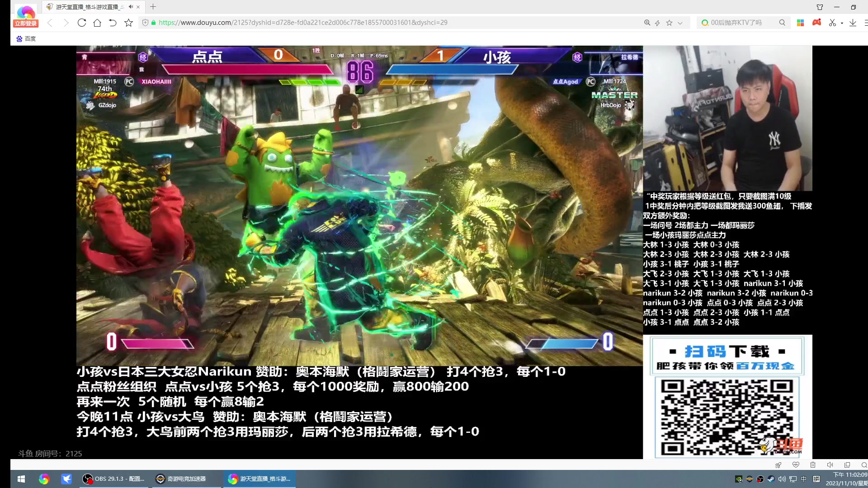Image resolution: width=868 pixels, height=488 pixels.
Task: Expand the address bar dropdown chevron
Action: [680, 23]
